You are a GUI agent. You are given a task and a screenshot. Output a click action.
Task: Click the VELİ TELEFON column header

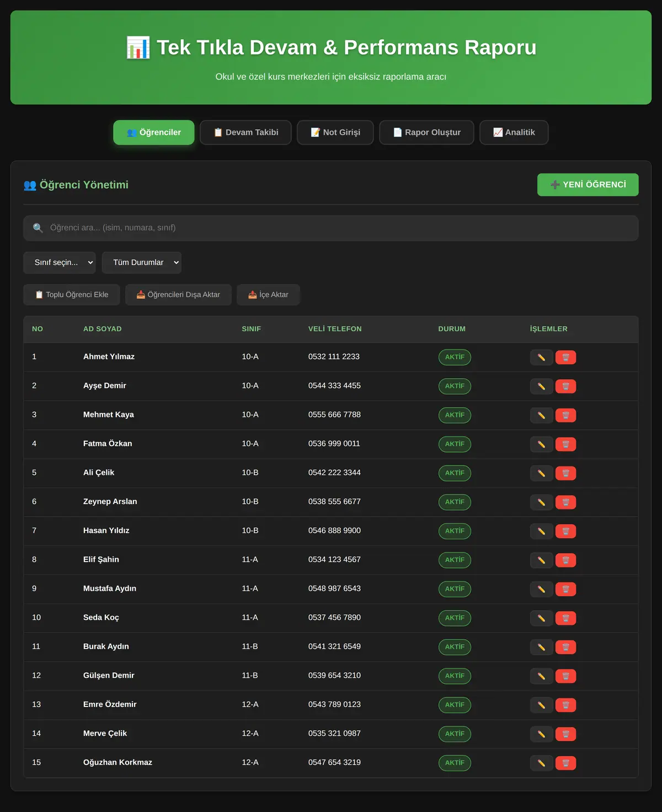click(x=335, y=329)
